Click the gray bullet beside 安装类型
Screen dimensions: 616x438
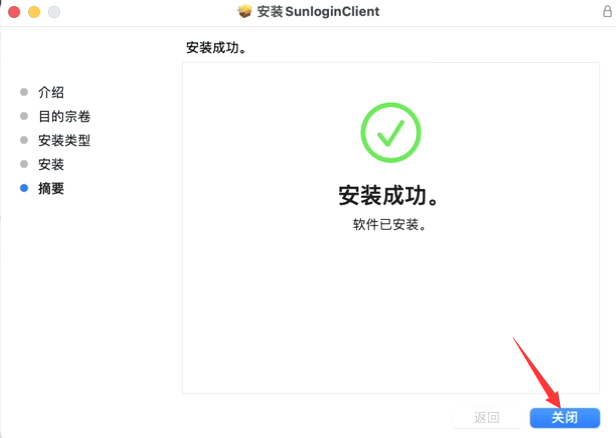[24, 140]
